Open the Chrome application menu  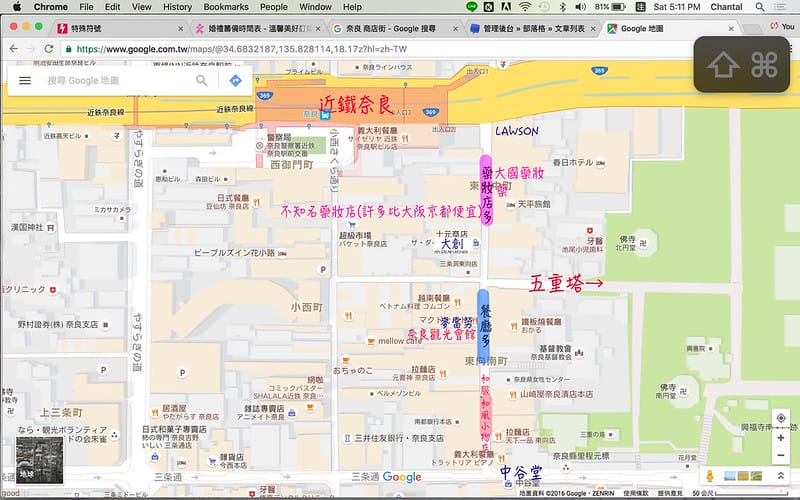coord(51,7)
